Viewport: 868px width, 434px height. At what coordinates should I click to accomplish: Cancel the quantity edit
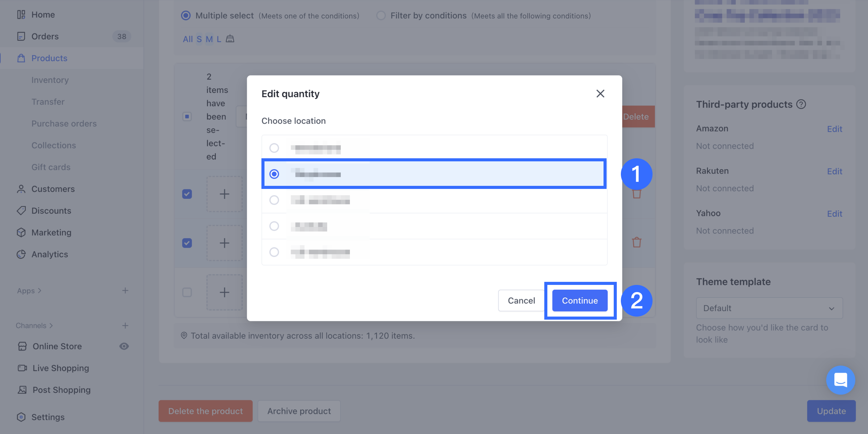[x=521, y=301]
